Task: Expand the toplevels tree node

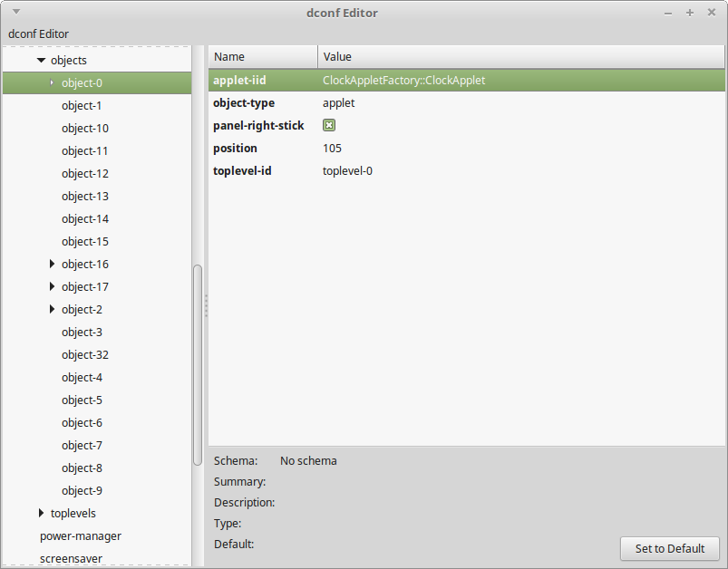Action: click(40, 513)
